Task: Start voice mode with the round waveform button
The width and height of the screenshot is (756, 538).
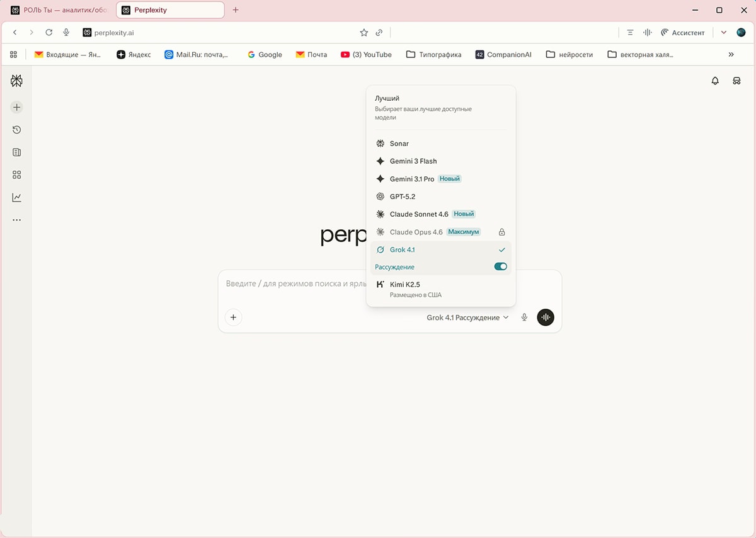Action: (546, 318)
